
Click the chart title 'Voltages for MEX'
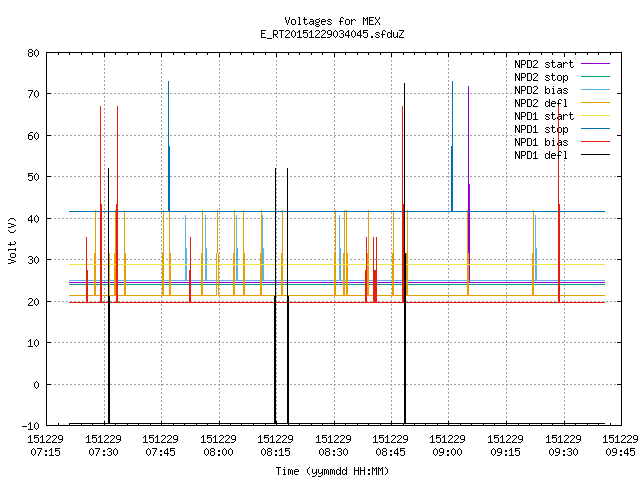pyautogui.click(x=332, y=21)
